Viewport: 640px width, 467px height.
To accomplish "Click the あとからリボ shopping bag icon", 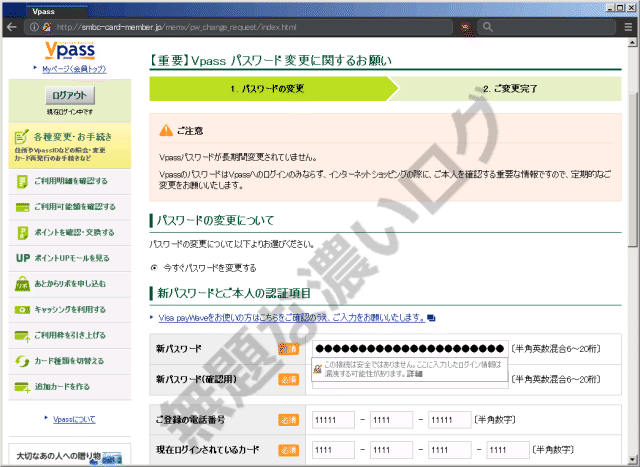I will click(x=22, y=284).
